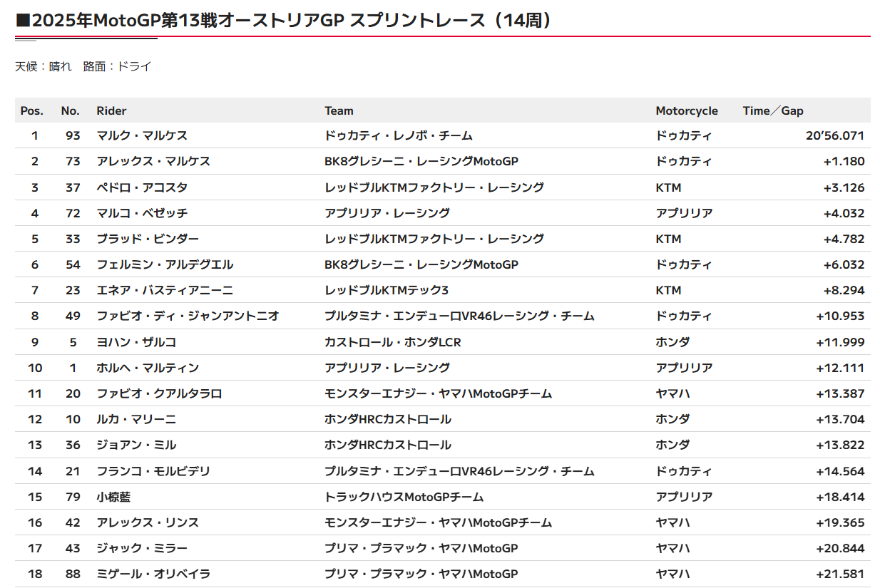Click the Pos. column header
The width and height of the screenshot is (880, 588).
[32, 110]
